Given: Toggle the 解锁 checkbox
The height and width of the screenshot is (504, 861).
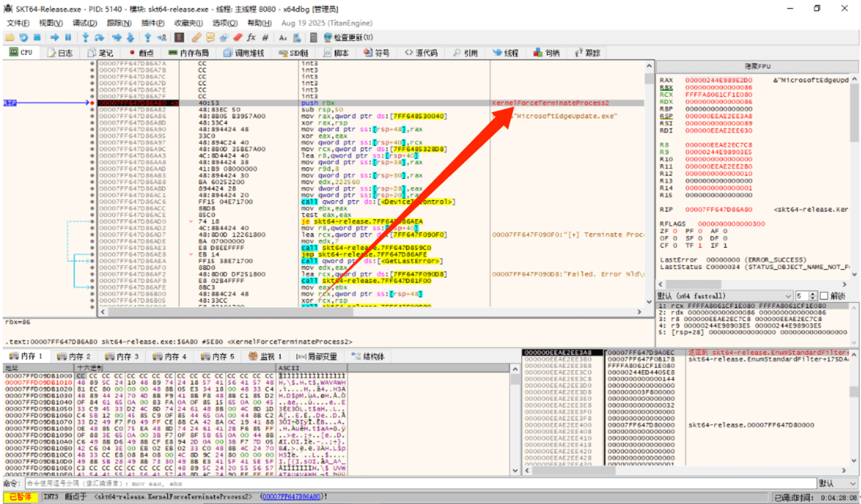Looking at the screenshot, I should pyautogui.click(x=825, y=296).
